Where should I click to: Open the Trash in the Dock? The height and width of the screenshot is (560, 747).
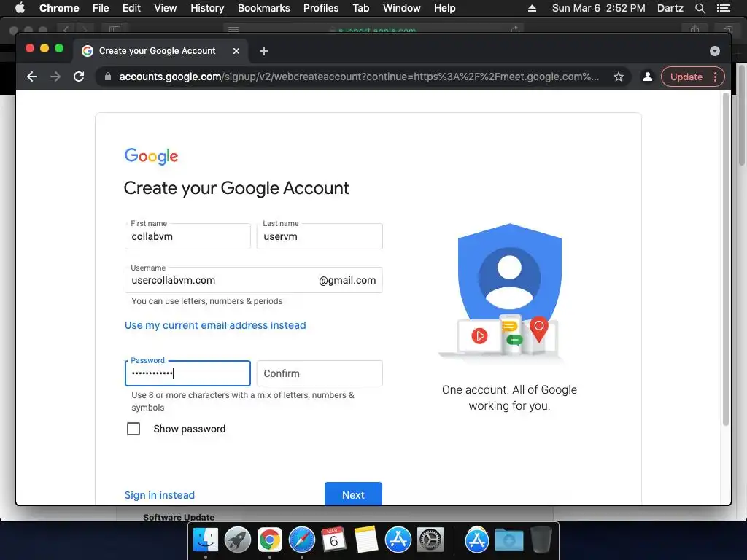[541, 540]
